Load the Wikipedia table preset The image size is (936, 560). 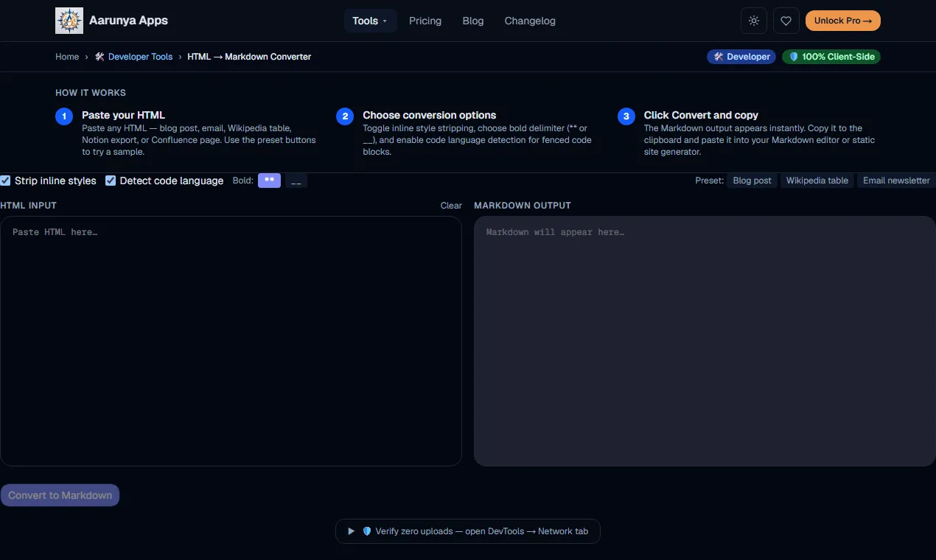817,181
